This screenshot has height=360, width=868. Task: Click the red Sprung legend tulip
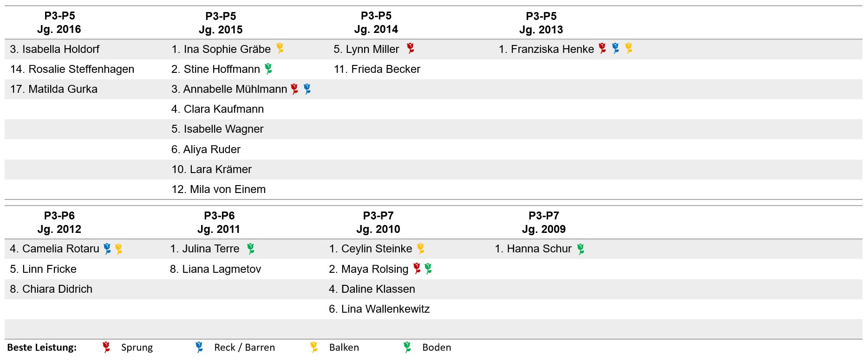[106, 347]
